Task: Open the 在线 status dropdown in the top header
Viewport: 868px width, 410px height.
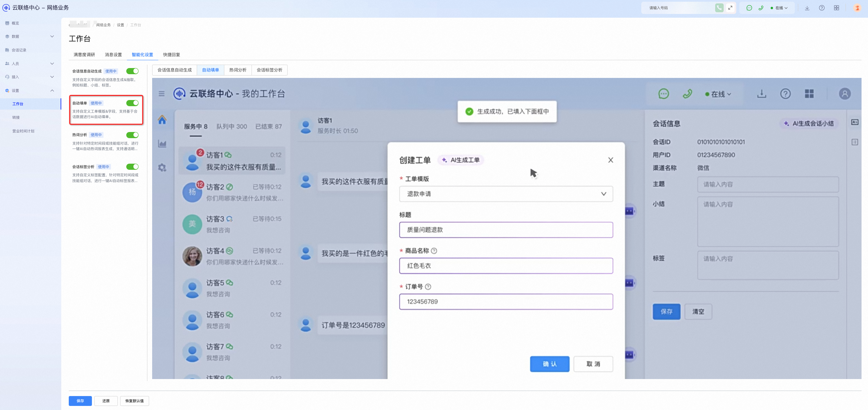Action: [779, 8]
